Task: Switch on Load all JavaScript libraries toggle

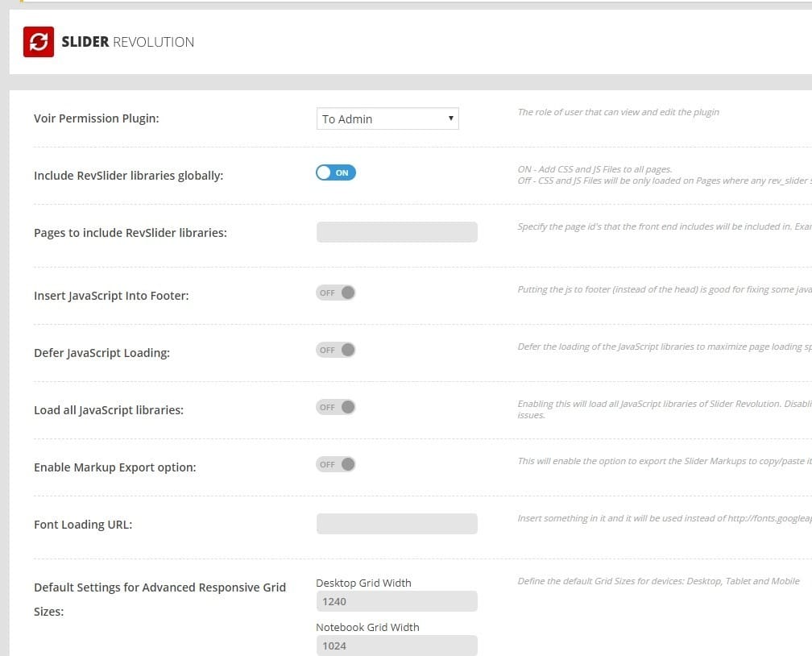Action: [336, 407]
